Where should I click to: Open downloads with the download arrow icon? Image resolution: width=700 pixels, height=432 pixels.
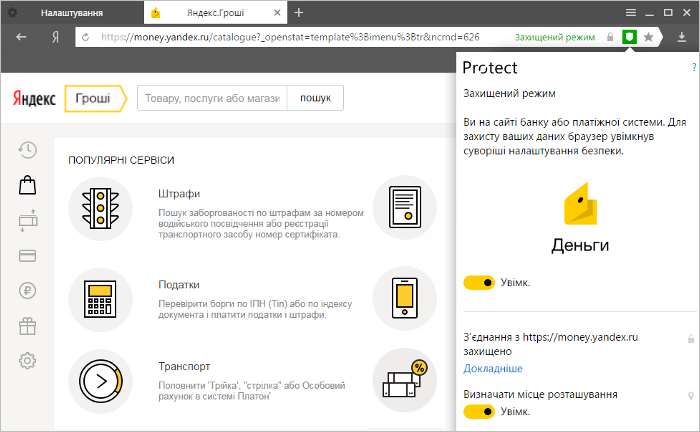(682, 37)
